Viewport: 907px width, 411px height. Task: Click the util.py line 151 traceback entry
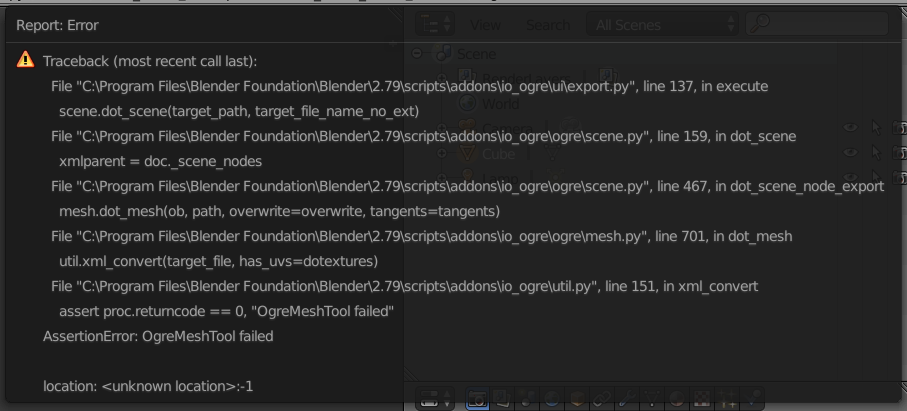404,286
